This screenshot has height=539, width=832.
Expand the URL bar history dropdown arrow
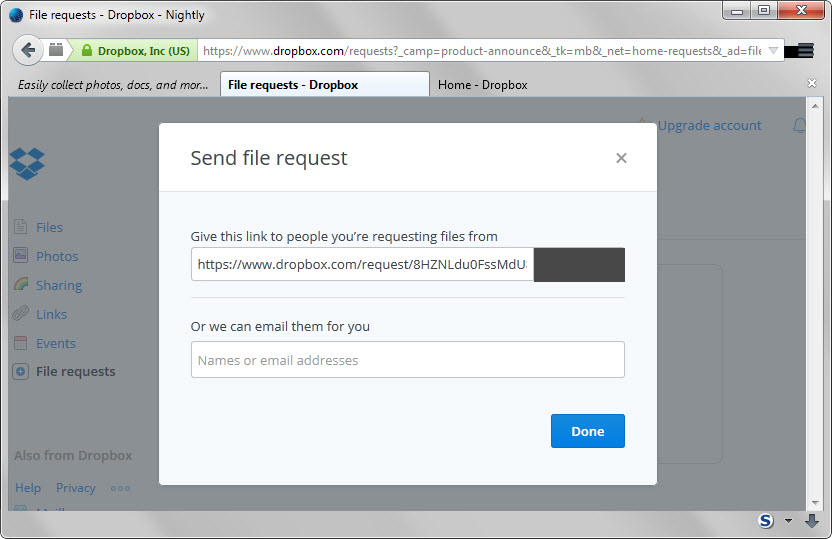click(x=773, y=51)
